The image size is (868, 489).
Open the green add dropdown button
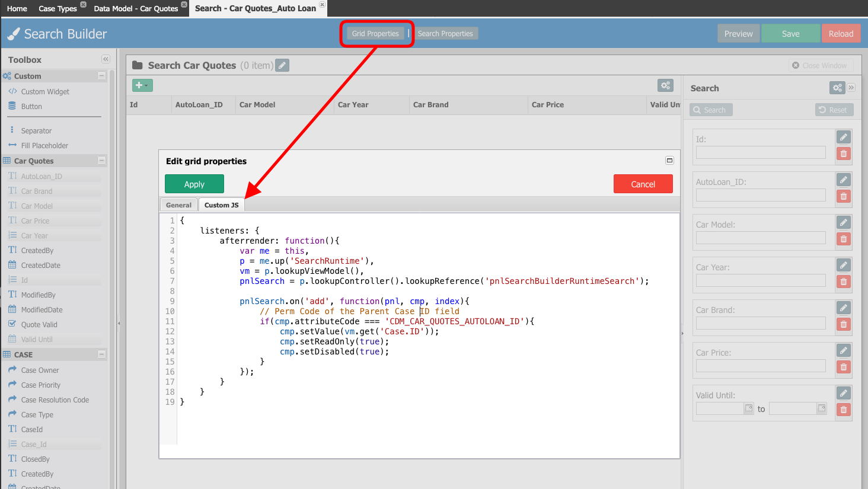(x=142, y=85)
